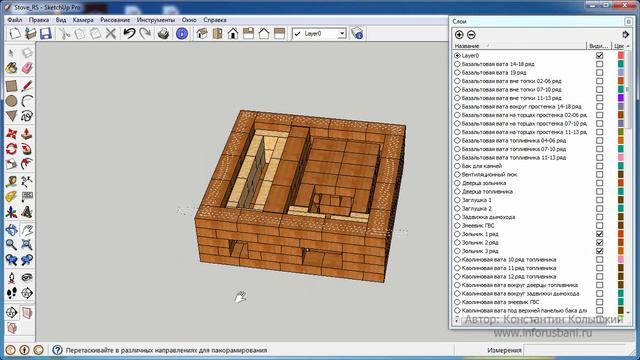Select layer row Каолиновая вата змеевик ГВС
640x360 pixels.
tap(500, 302)
